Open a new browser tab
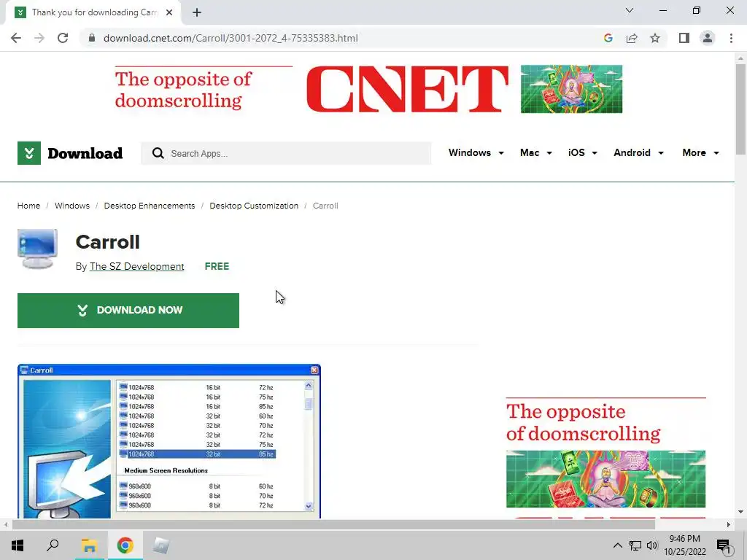Viewport: 747px width, 560px height. [197, 12]
